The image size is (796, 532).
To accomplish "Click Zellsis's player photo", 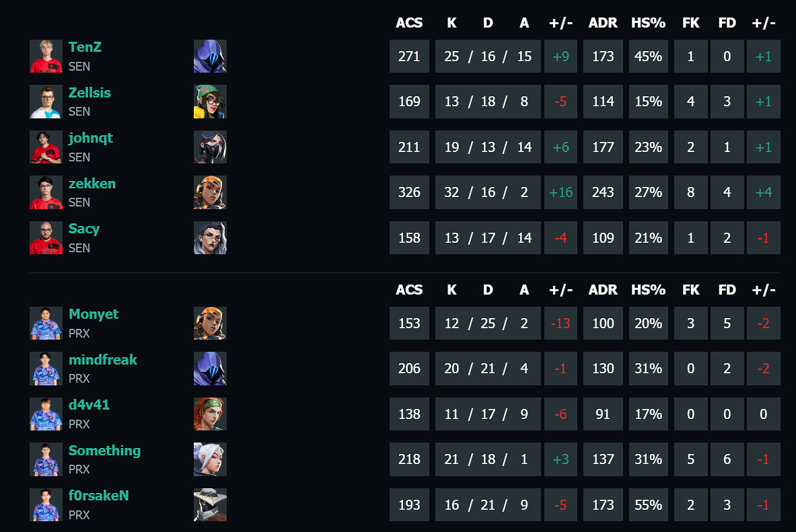I will click(46, 102).
